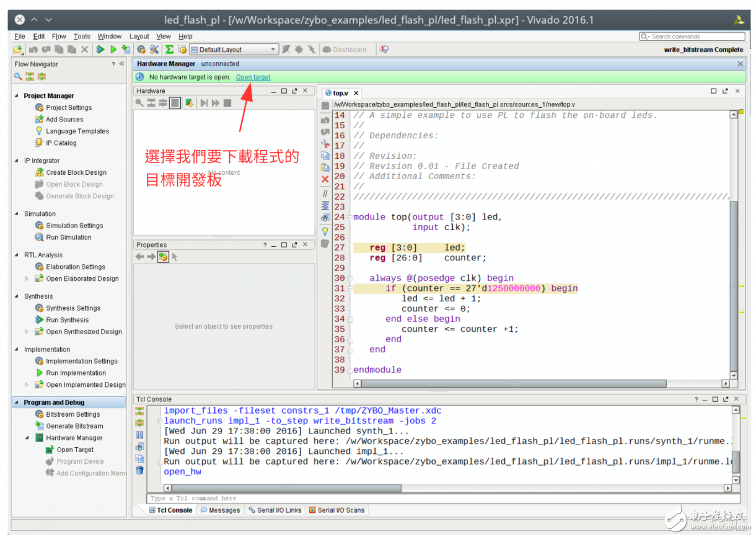This screenshot has width=756, height=537.
Task: Click the Open target link
Action: [253, 77]
